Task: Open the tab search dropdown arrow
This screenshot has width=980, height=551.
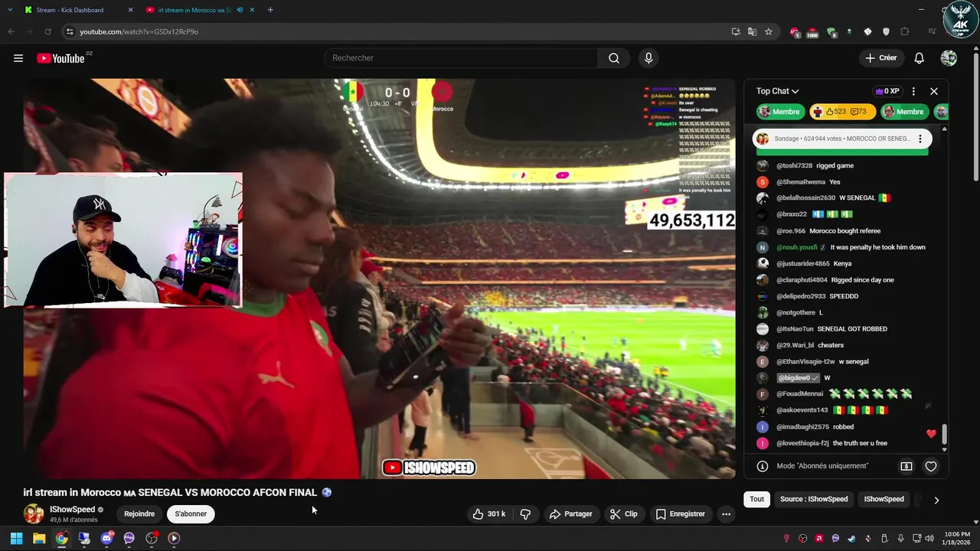Action: [10, 10]
